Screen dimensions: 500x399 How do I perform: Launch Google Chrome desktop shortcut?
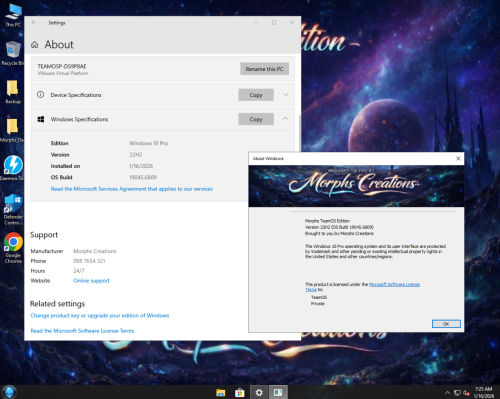tap(13, 248)
